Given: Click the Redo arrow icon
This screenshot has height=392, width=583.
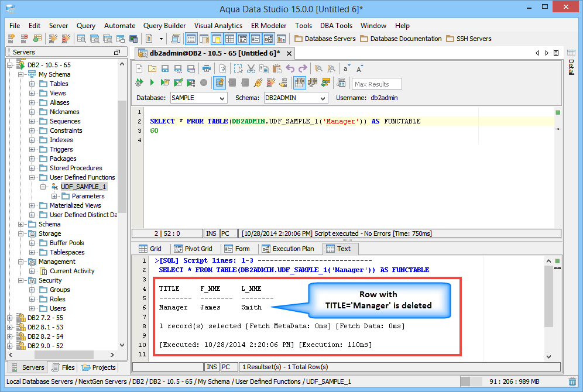Looking at the screenshot, I should point(303,68).
